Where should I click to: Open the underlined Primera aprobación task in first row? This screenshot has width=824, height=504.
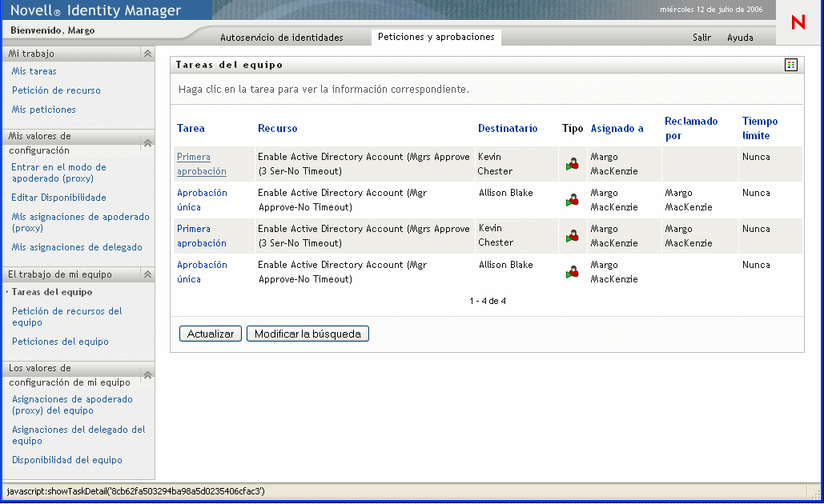pyautogui.click(x=201, y=164)
